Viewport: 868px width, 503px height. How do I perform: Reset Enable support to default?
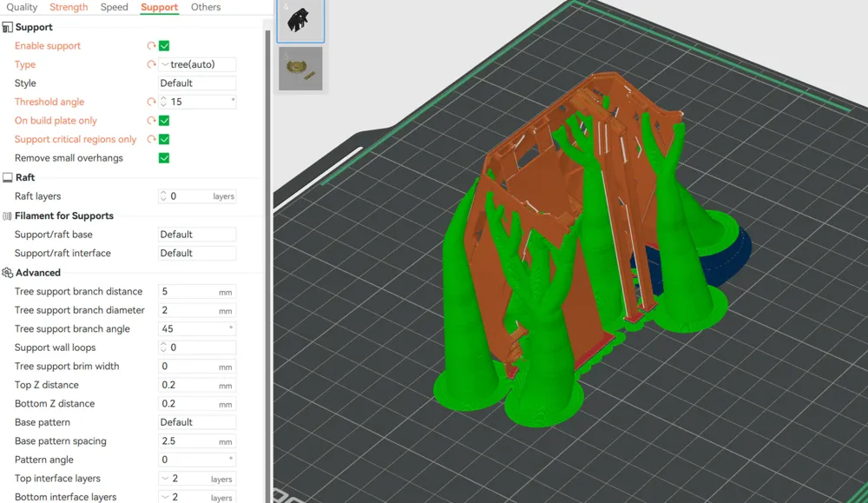pos(151,46)
